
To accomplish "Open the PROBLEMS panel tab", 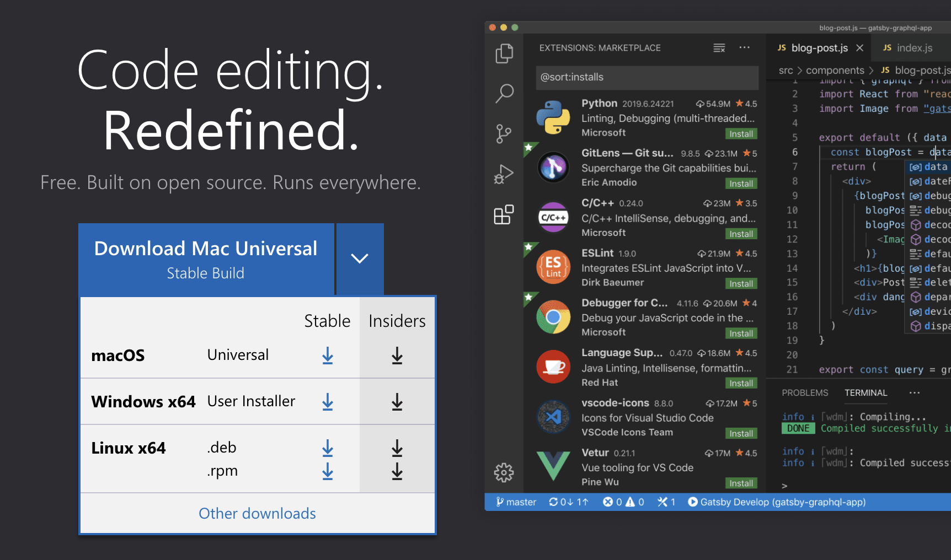I will pos(805,392).
